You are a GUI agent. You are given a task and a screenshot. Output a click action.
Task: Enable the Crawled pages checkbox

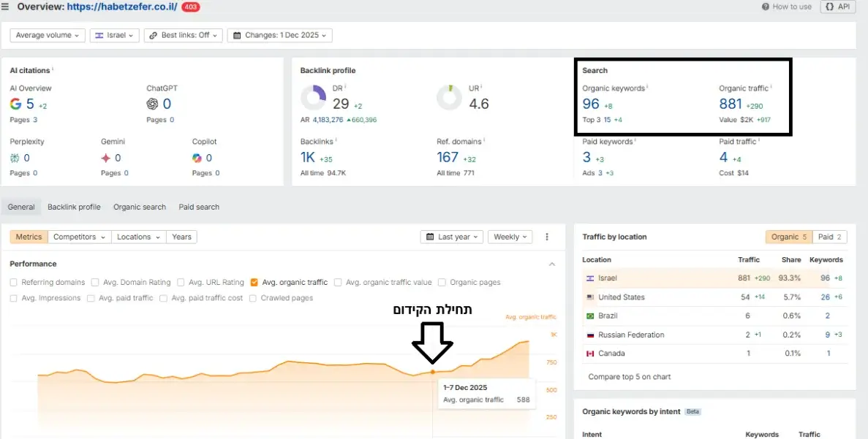(x=254, y=298)
